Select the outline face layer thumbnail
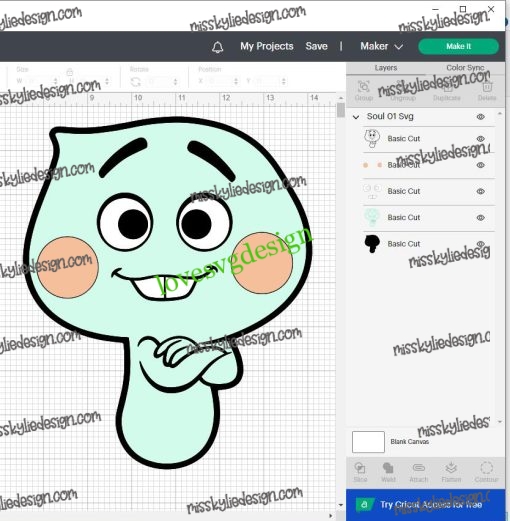 tap(372, 138)
